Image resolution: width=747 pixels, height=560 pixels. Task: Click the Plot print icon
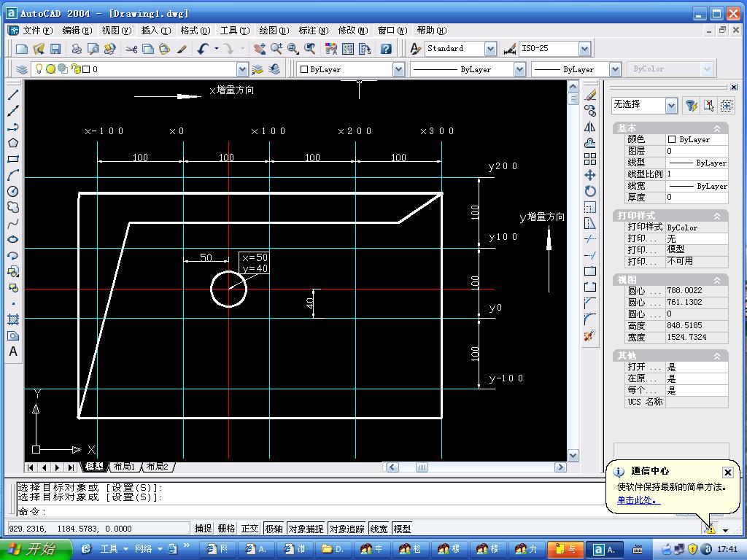(77, 49)
